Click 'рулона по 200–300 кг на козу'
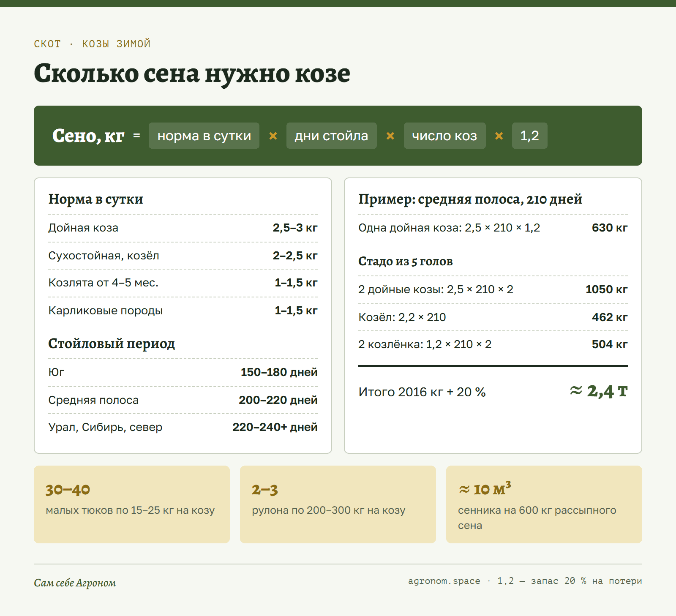The width and height of the screenshot is (676, 616). [329, 510]
